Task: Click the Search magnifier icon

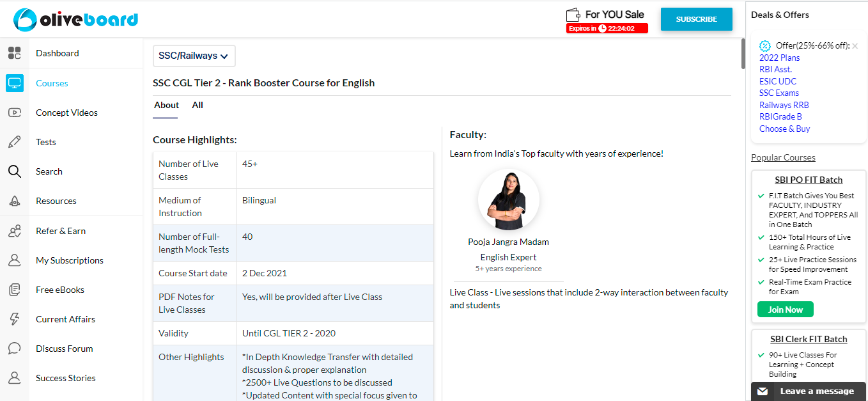Action: [14, 171]
